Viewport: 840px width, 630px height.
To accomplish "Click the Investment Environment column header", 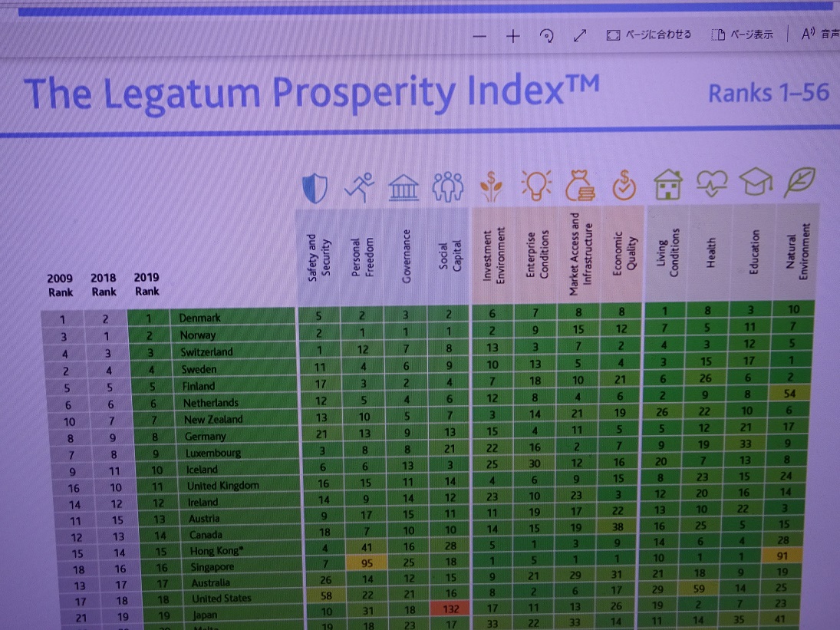I will click(x=493, y=255).
